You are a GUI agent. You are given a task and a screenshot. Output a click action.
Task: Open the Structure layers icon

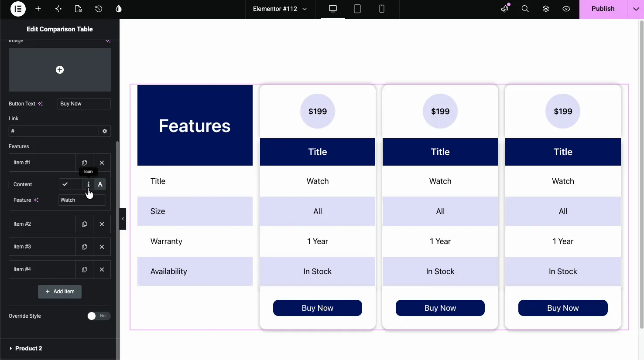coord(546,9)
